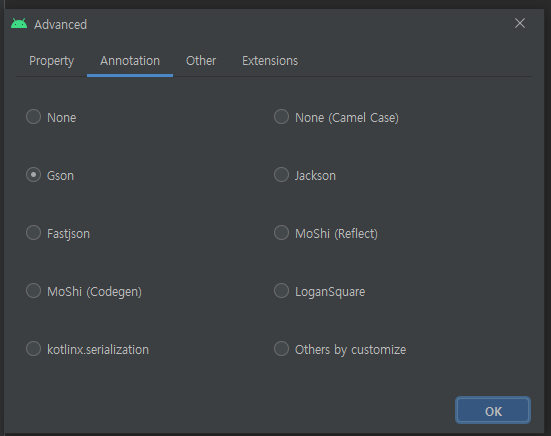
Task: Switch to the Property tab
Action: (52, 61)
